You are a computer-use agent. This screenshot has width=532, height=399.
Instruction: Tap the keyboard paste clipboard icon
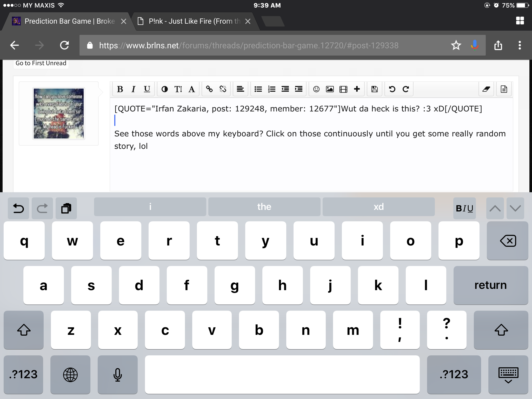coord(66,208)
